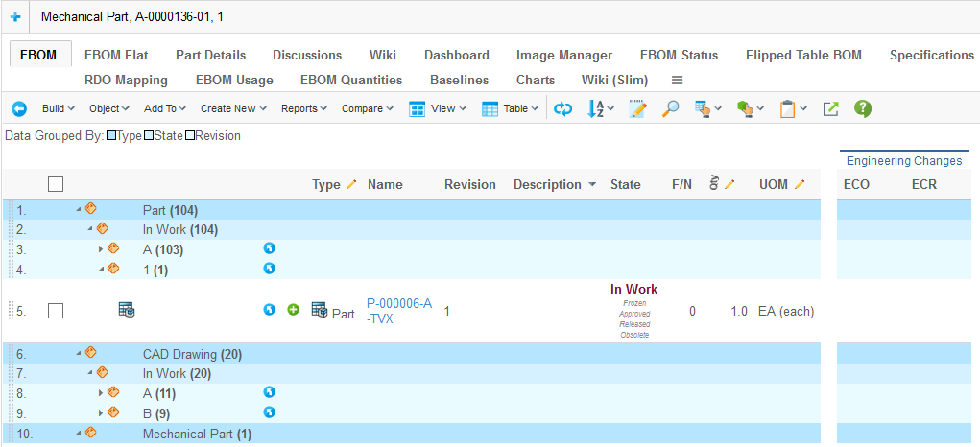Click the magnifying glass search icon

[x=670, y=109]
